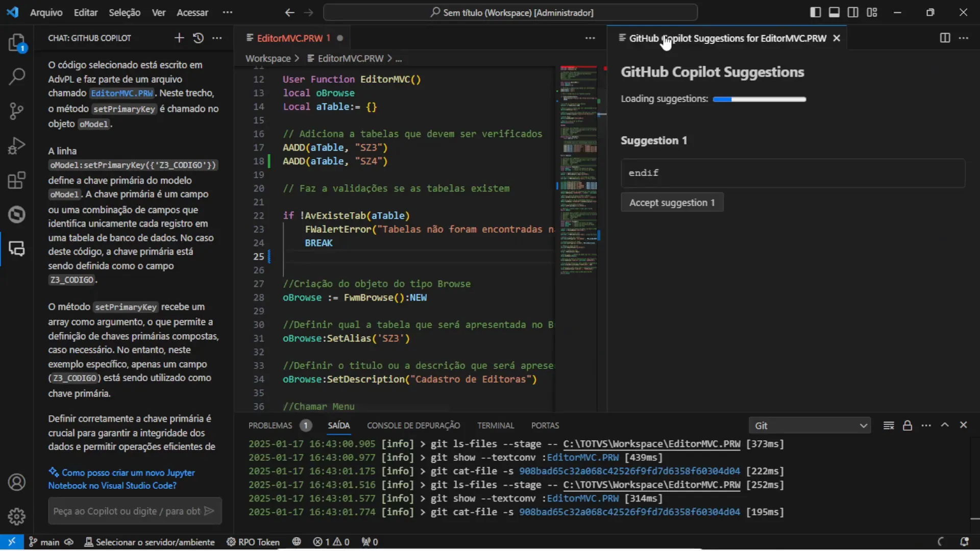Viewport: 980px width, 551px height.
Task: Split the Copilot Suggestions editor right
Action: (945, 38)
